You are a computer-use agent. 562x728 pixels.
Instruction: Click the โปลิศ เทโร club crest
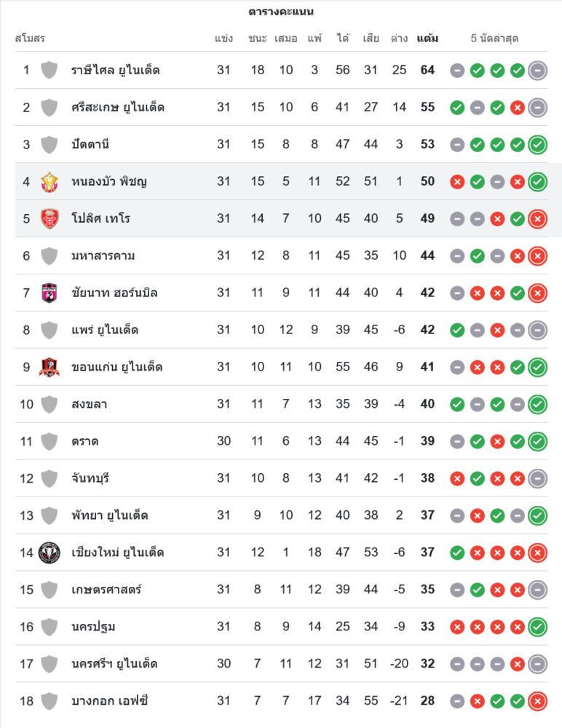pyautogui.click(x=49, y=218)
